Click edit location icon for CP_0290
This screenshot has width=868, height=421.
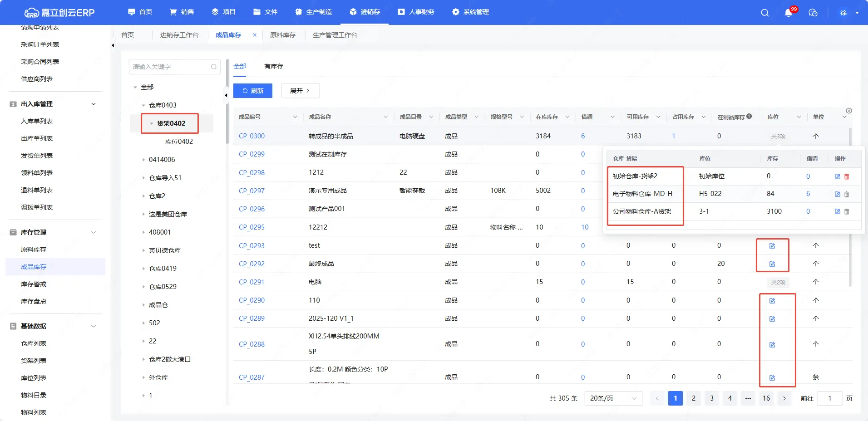772,301
